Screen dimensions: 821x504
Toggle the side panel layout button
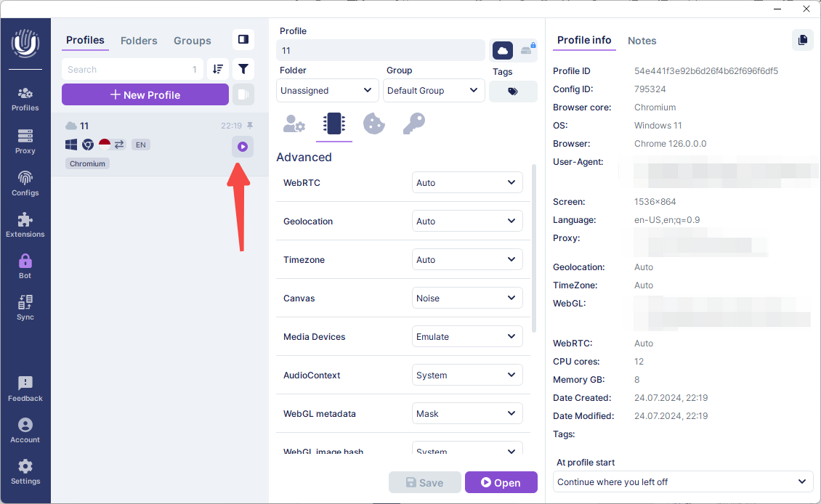(x=243, y=39)
